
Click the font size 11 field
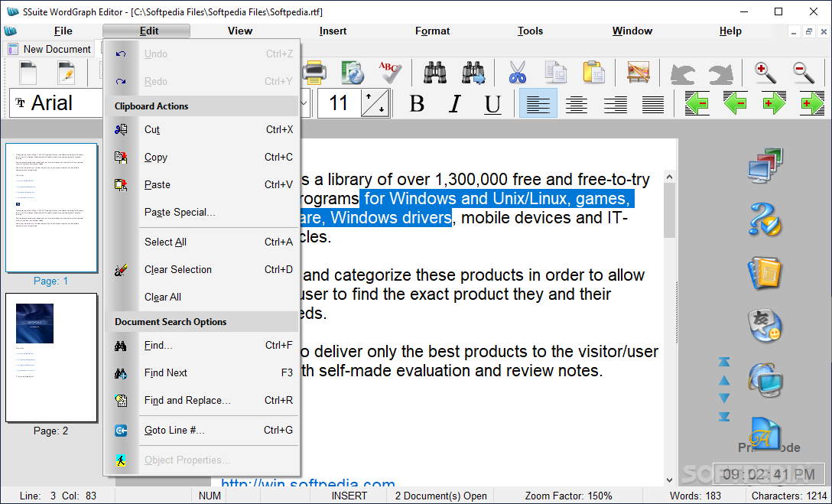tap(339, 103)
